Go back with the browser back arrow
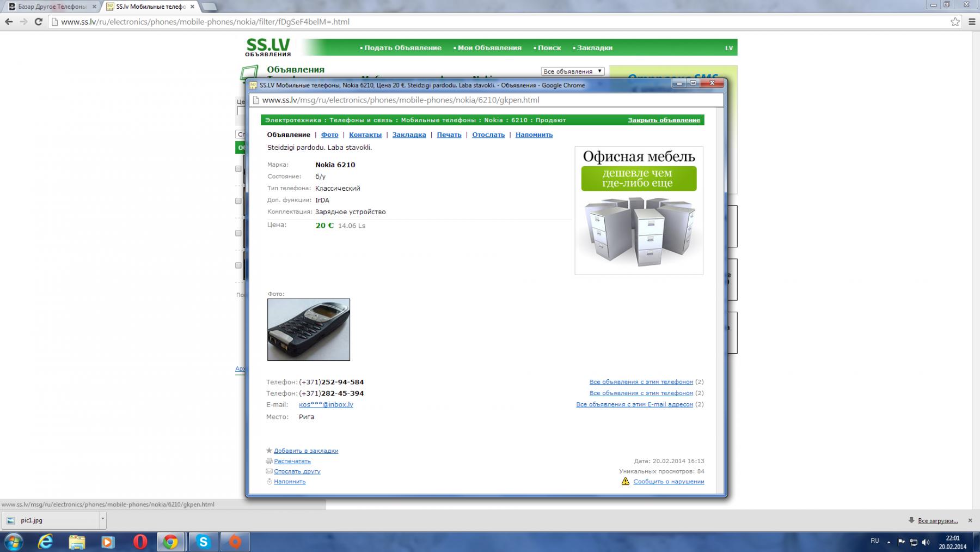 (x=9, y=22)
